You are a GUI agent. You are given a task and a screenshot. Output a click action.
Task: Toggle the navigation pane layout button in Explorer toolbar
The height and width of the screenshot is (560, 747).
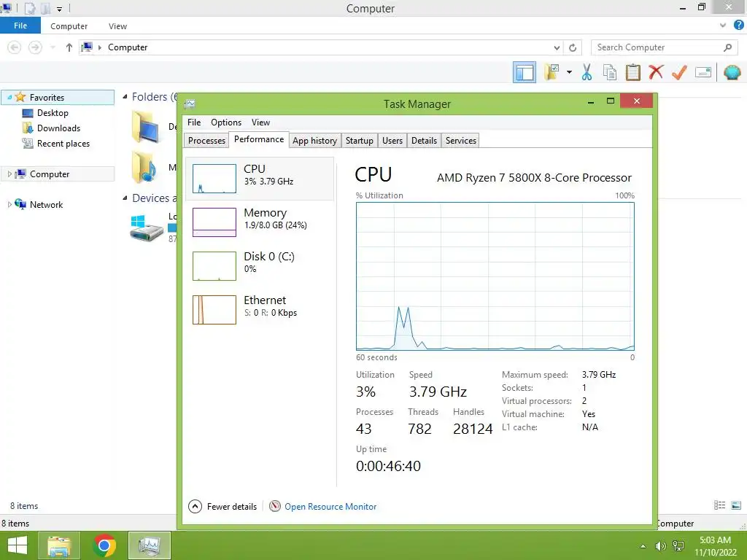pos(524,72)
